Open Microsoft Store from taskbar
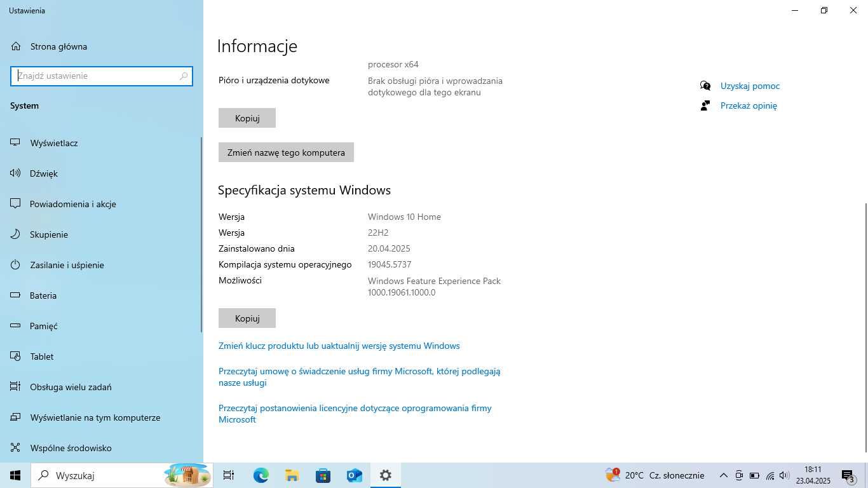 coord(323,475)
